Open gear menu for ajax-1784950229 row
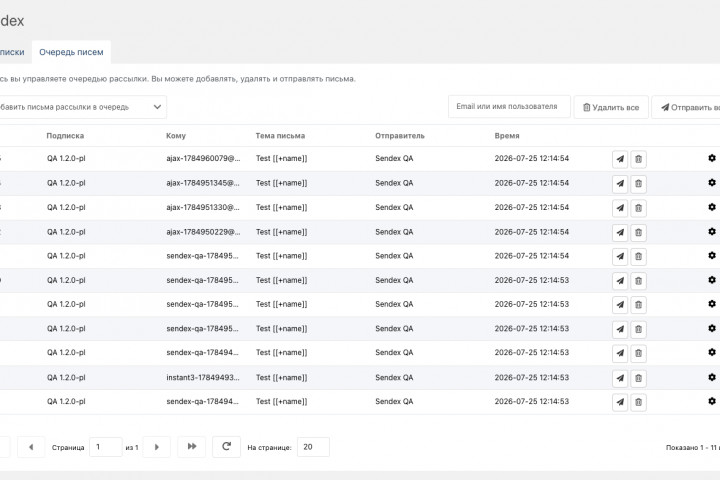This screenshot has height=480, width=720. pyautogui.click(x=712, y=232)
